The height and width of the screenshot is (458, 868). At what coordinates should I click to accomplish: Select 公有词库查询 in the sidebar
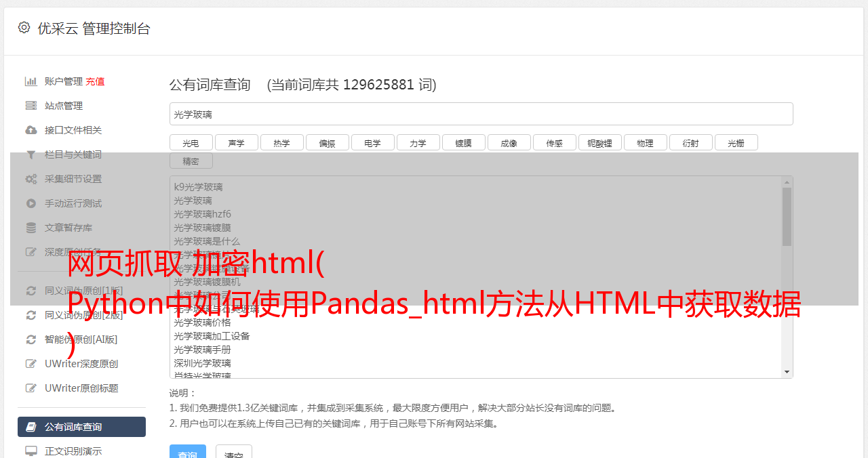pyautogui.click(x=81, y=427)
